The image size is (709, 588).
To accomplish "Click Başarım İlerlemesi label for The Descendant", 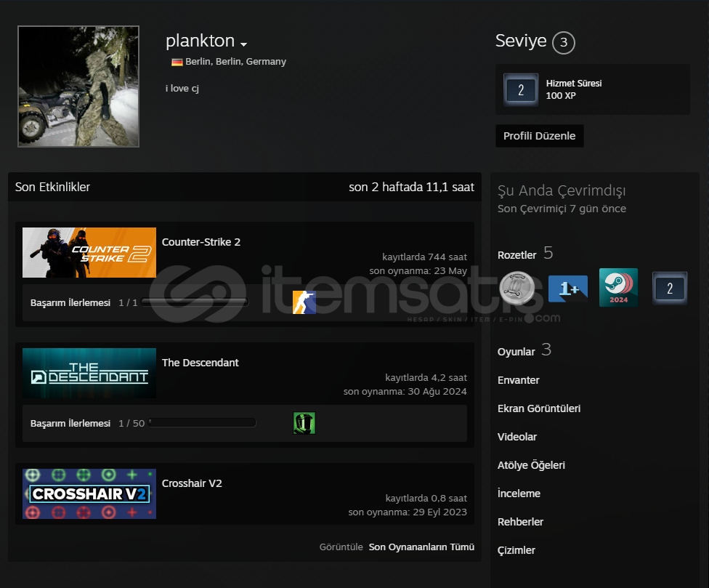I will (x=70, y=424).
